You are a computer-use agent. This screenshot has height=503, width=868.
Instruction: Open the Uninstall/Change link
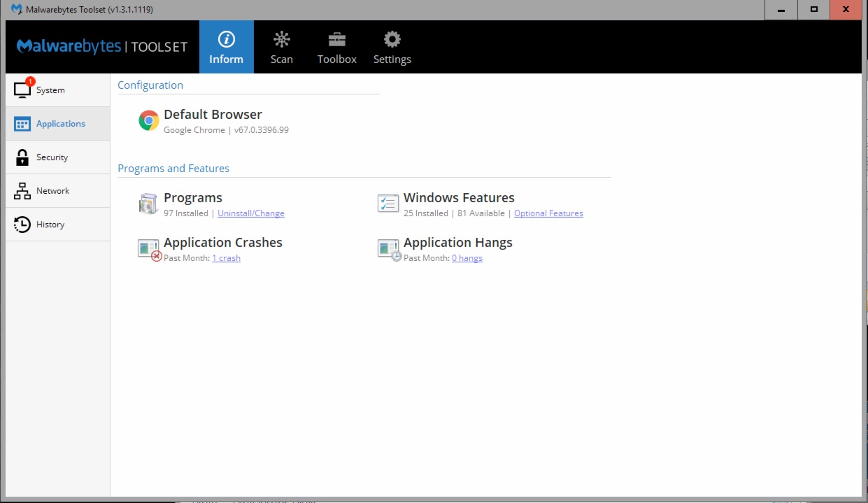(x=250, y=213)
